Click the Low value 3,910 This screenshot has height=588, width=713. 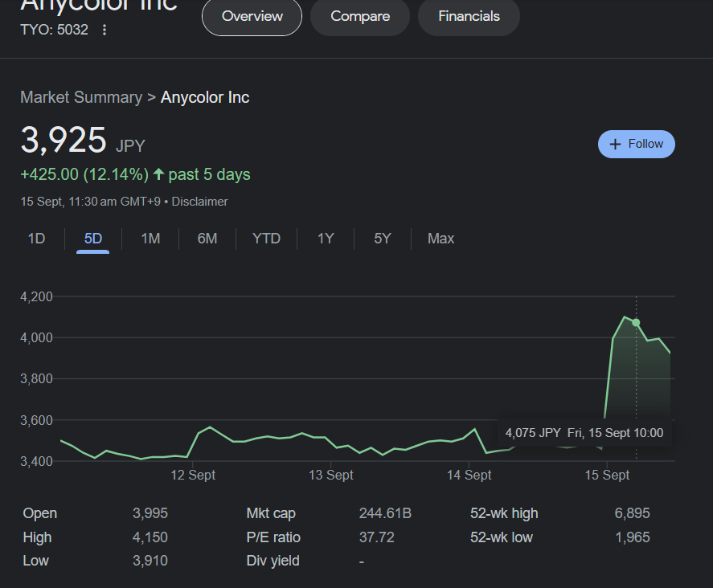coord(150,561)
